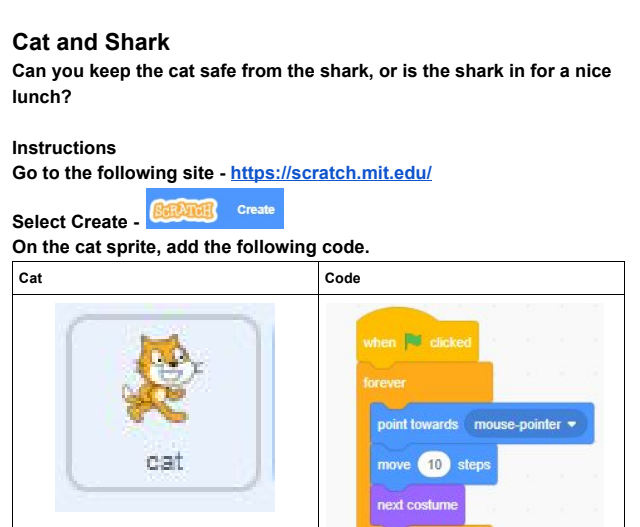Click the green flag icon

[x=413, y=342]
